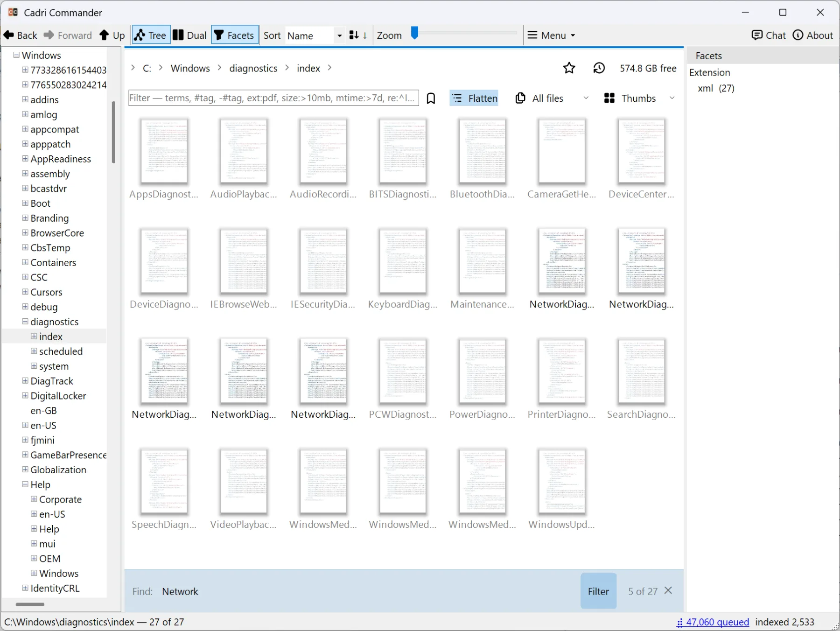Toggle the Flatten folder view
840x631 pixels.
[474, 98]
